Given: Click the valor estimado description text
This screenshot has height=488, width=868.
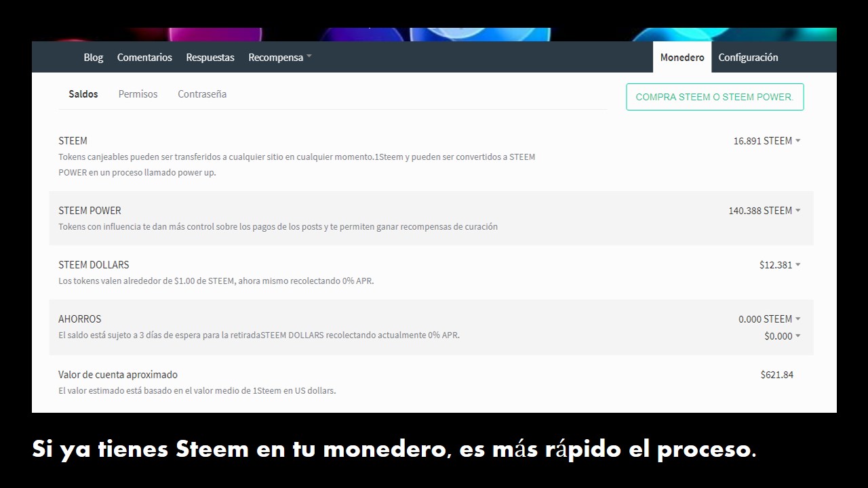Looking at the screenshot, I should click(x=197, y=391).
